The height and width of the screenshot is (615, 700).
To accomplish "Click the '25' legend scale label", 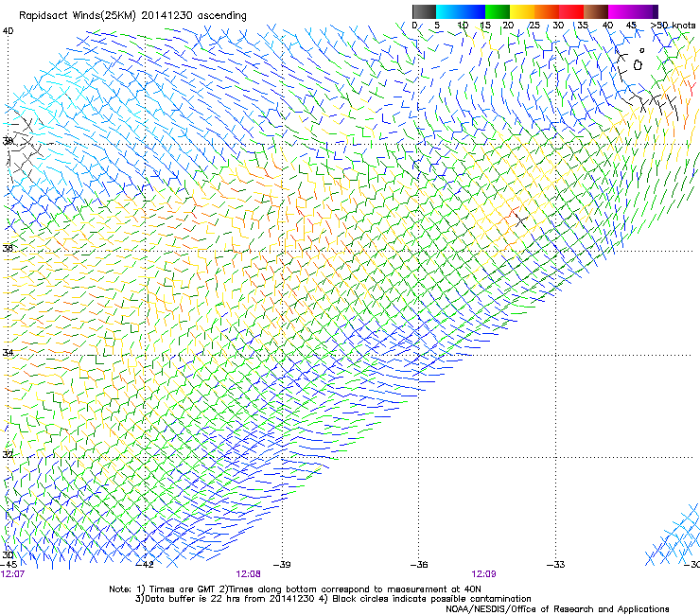I will click(534, 26).
